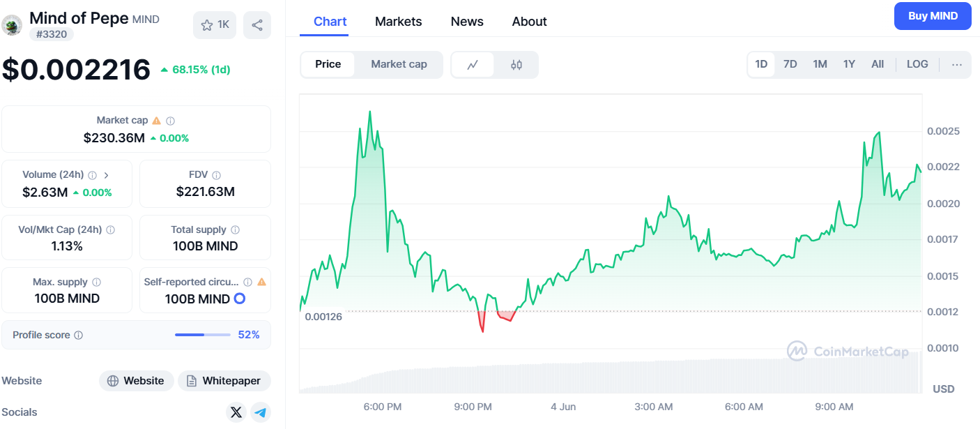The height and width of the screenshot is (429, 980).
Task: Click the $2.63M volume value
Action: 45,193
